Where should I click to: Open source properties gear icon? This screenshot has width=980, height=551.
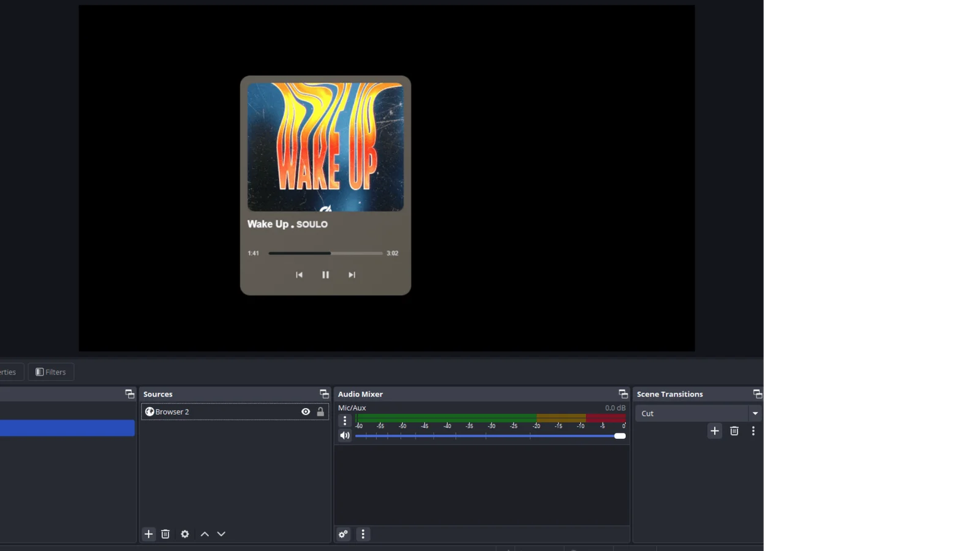tap(185, 534)
